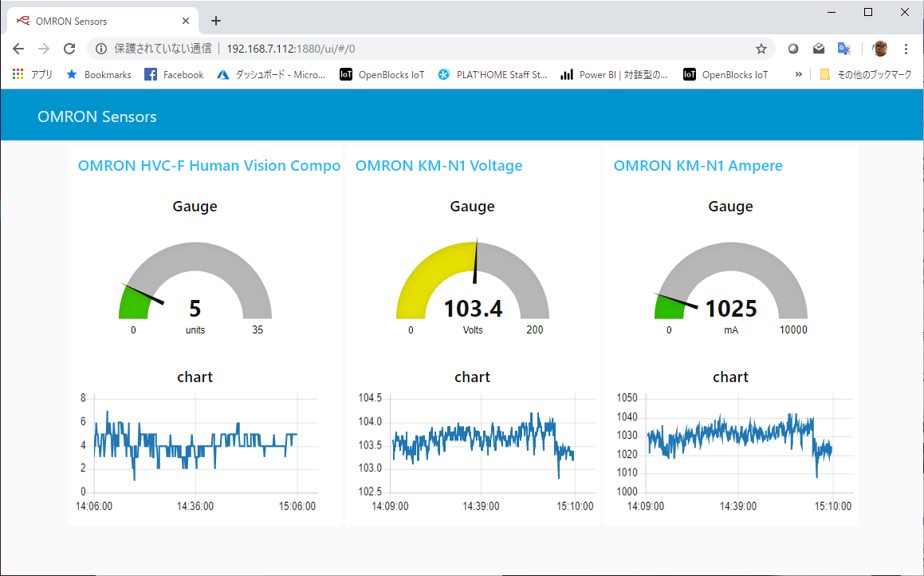Click the voltage gauge showing 103.4
This screenshot has width=924, height=576.
click(473, 287)
